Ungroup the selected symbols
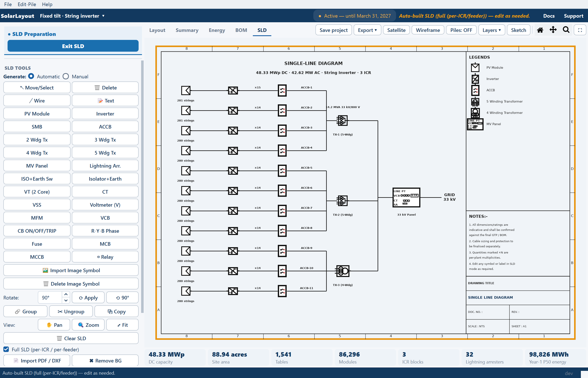Image resolution: width=588 pixels, height=378 pixels. coord(71,311)
